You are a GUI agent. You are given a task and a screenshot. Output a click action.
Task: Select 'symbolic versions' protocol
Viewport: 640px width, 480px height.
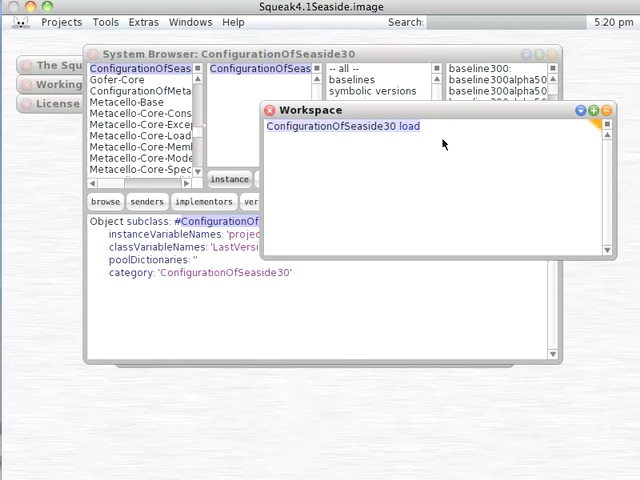pos(373,91)
